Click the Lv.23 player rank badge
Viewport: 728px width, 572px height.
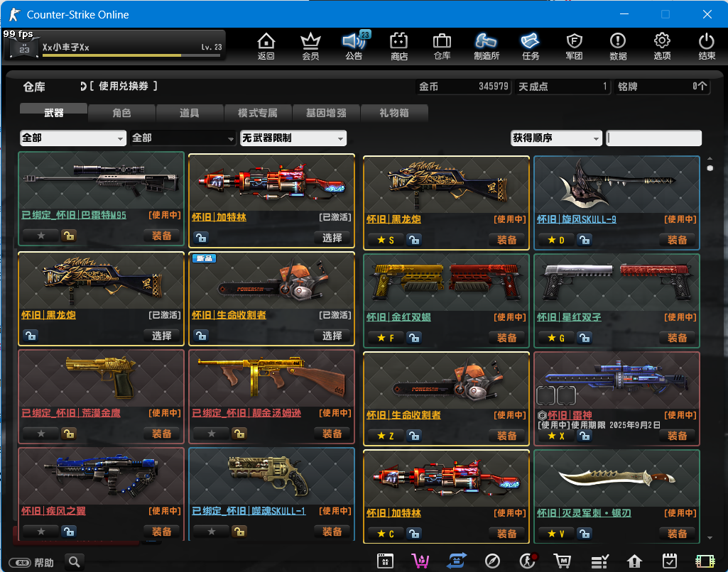tap(23, 48)
